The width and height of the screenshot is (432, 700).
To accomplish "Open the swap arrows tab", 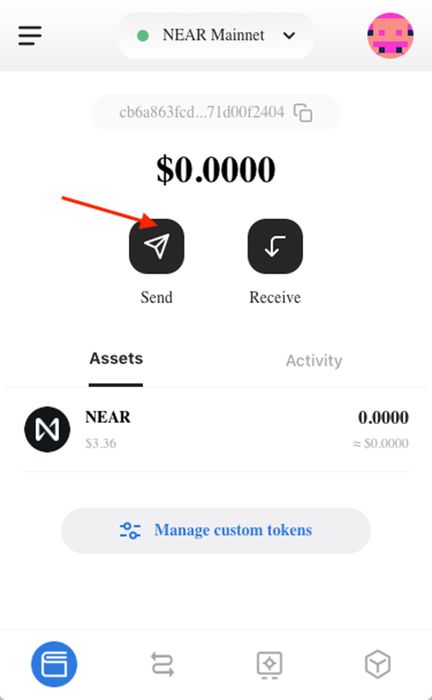I will point(162,664).
